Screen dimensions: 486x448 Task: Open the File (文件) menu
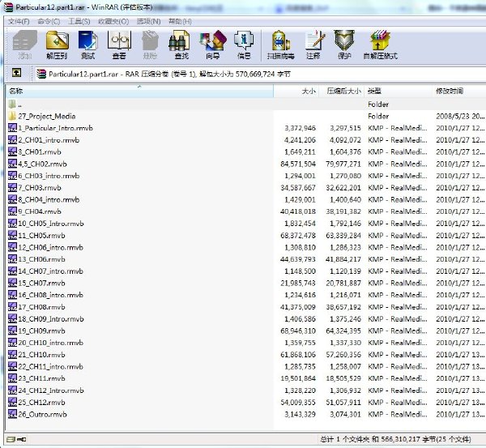pos(19,21)
